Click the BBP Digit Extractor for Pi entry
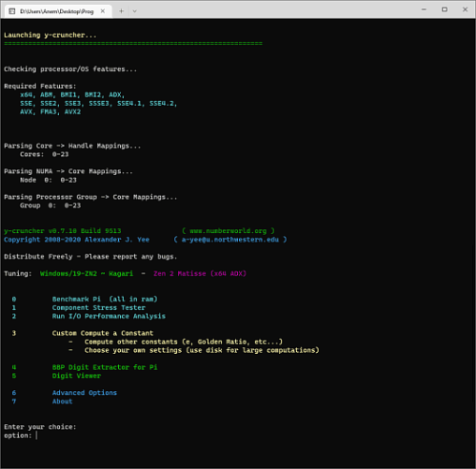This screenshot has width=476, height=469. (x=105, y=367)
